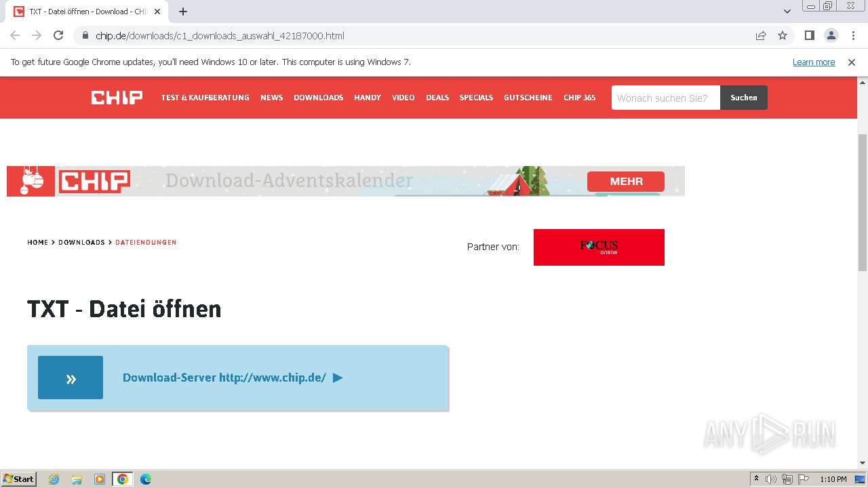Open the TEST & KAUFBERATUNG menu
This screenshot has height=488, width=868.
pos(205,98)
